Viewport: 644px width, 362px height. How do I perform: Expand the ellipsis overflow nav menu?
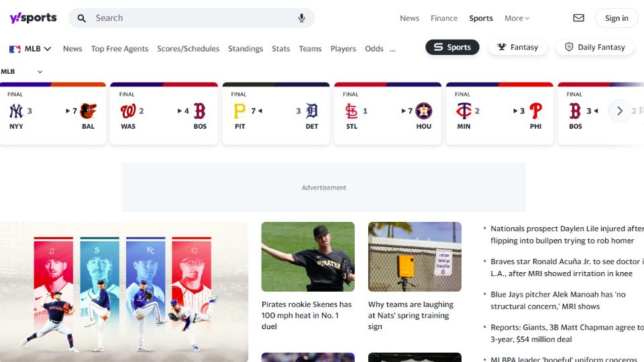(392, 49)
